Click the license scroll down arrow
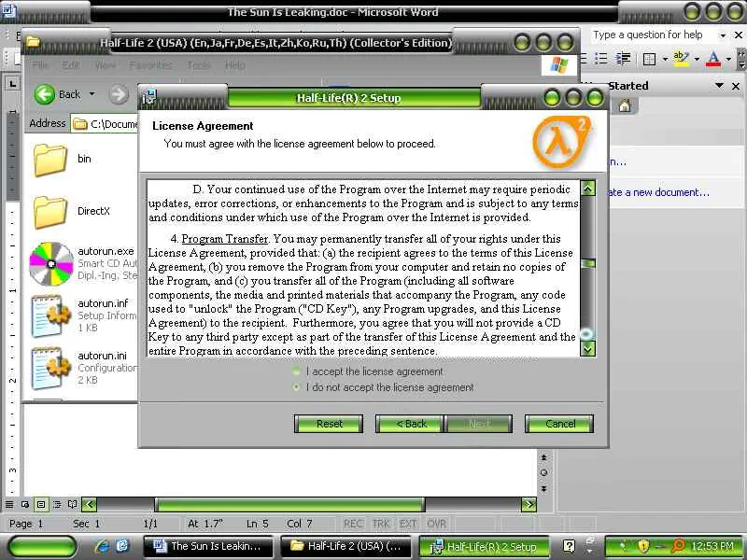Image resolution: width=747 pixels, height=560 pixels. tap(589, 349)
